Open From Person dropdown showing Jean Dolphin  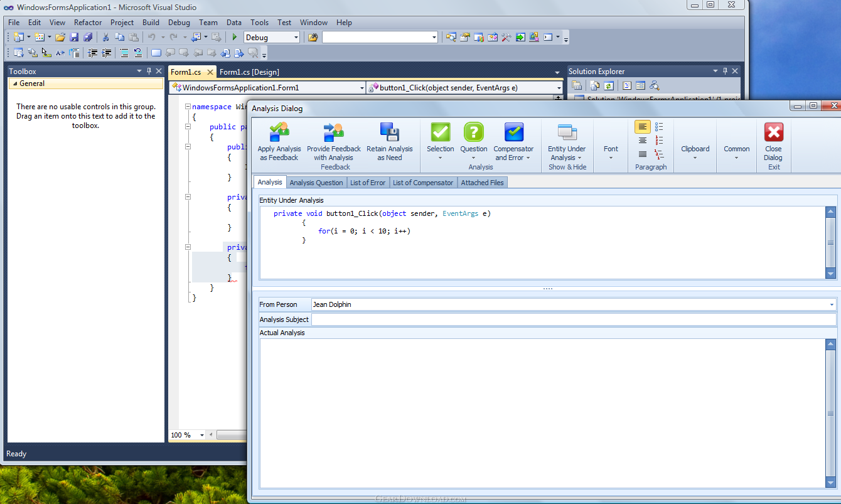coord(832,304)
